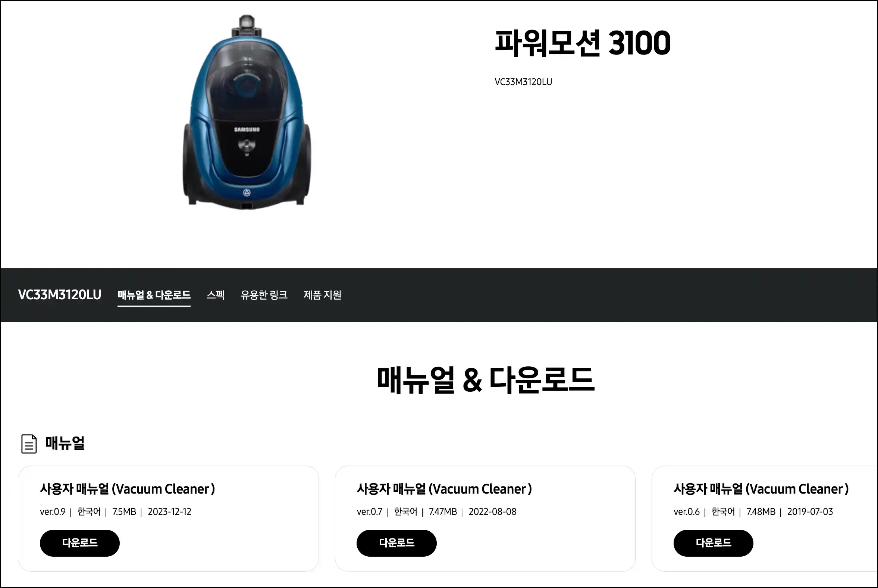Download the ver.0.6 user manual
The image size is (878, 588).
[714, 543]
